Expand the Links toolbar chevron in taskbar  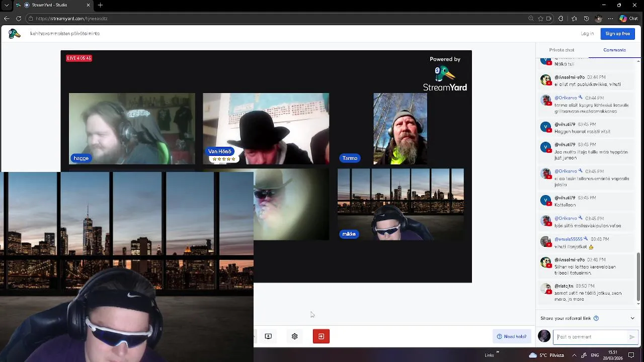498,352
